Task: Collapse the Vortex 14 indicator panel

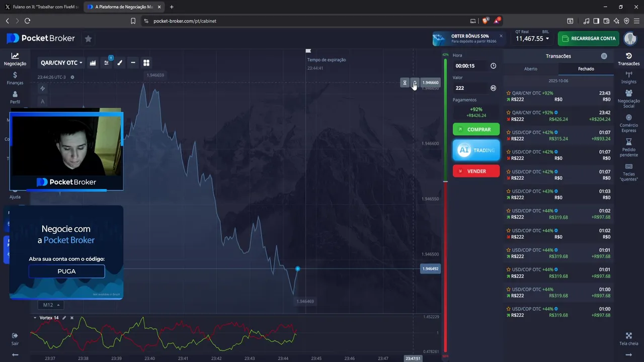Action: pyautogui.click(x=35, y=318)
